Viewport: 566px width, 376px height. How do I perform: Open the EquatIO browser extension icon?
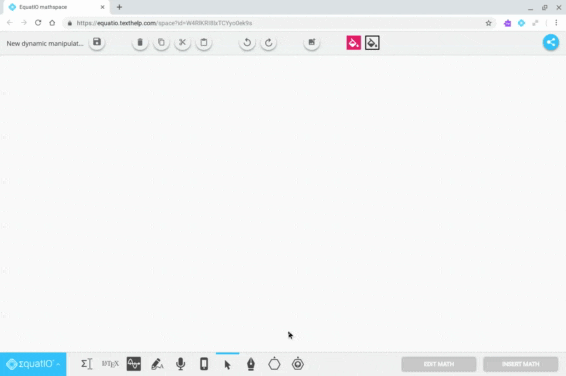click(x=521, y=23)
